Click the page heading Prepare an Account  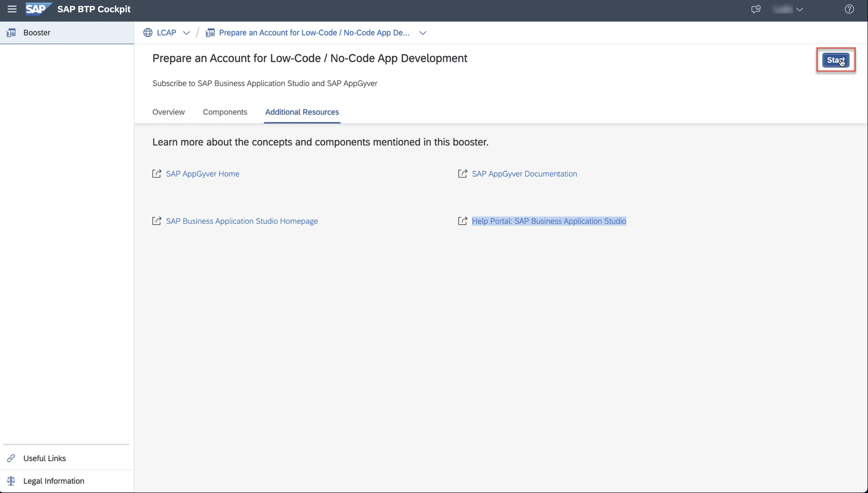310,58
